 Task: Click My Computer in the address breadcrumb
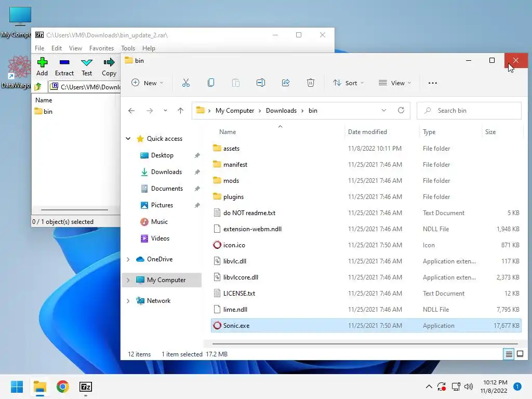click(x=234, y=111)
